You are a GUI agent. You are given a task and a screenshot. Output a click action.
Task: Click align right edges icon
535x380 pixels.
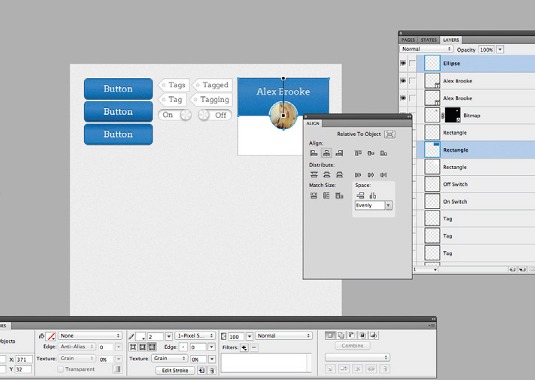click(x=339, y=153)
